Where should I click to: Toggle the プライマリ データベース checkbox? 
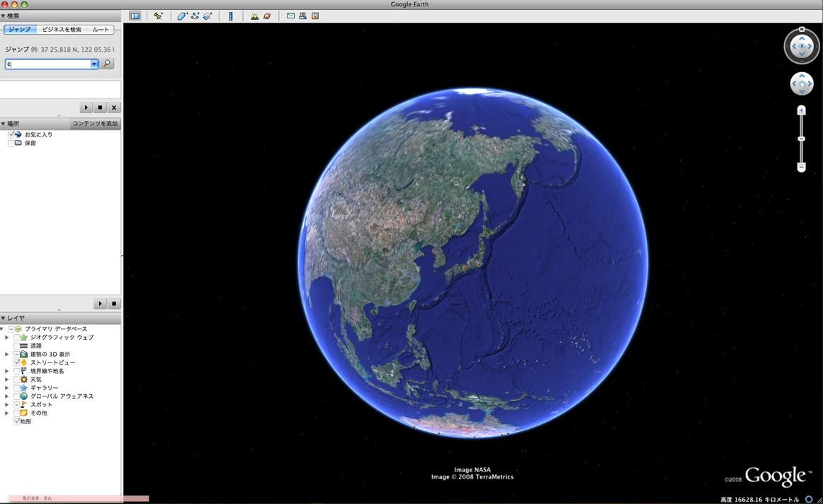coord(11,329)
